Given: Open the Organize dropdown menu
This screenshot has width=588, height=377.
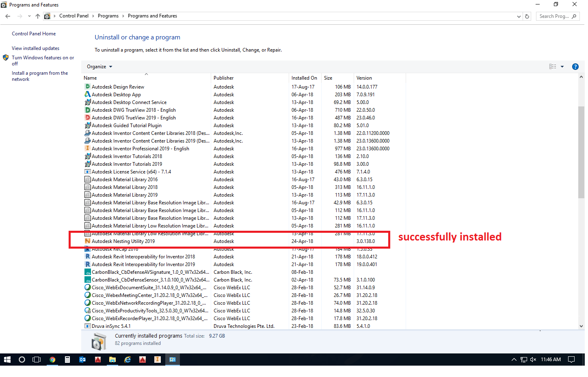Looking at the screenshot, I should point(99,67).
